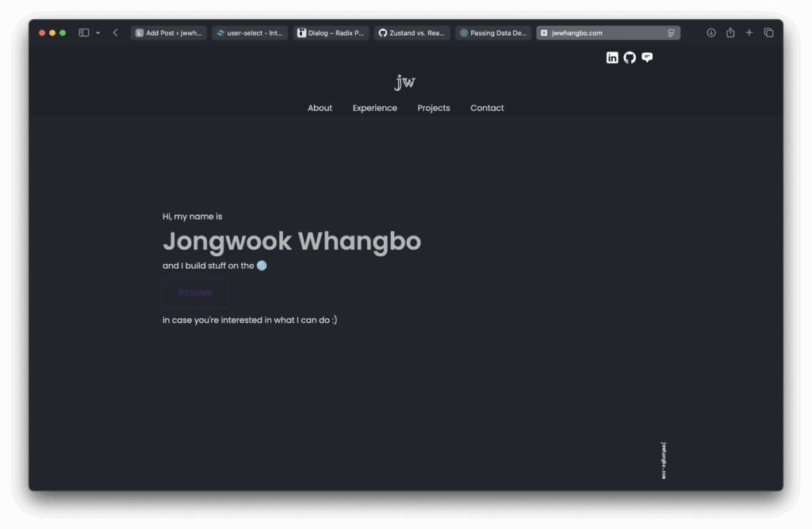Open the LinkedIn profile icon
Image resolution: width=812 pixels, height=529 pixels.
612,58
